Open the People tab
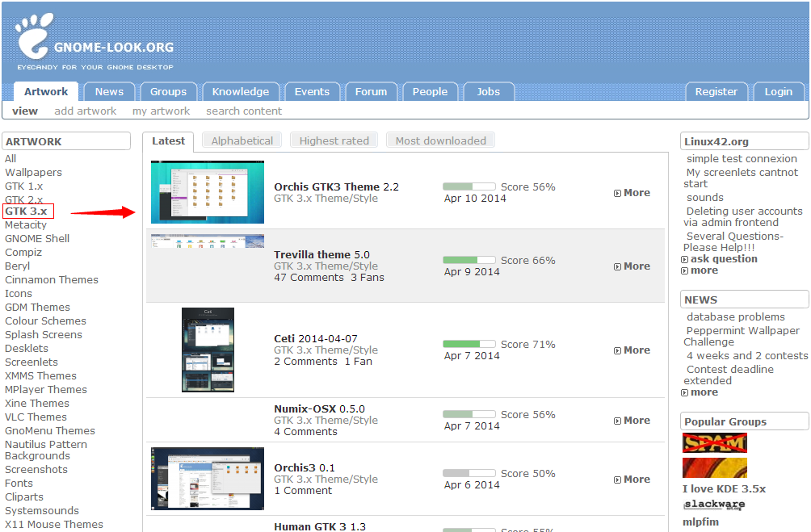This screenshot has height=532, width=811. click(x=430, y=91)
